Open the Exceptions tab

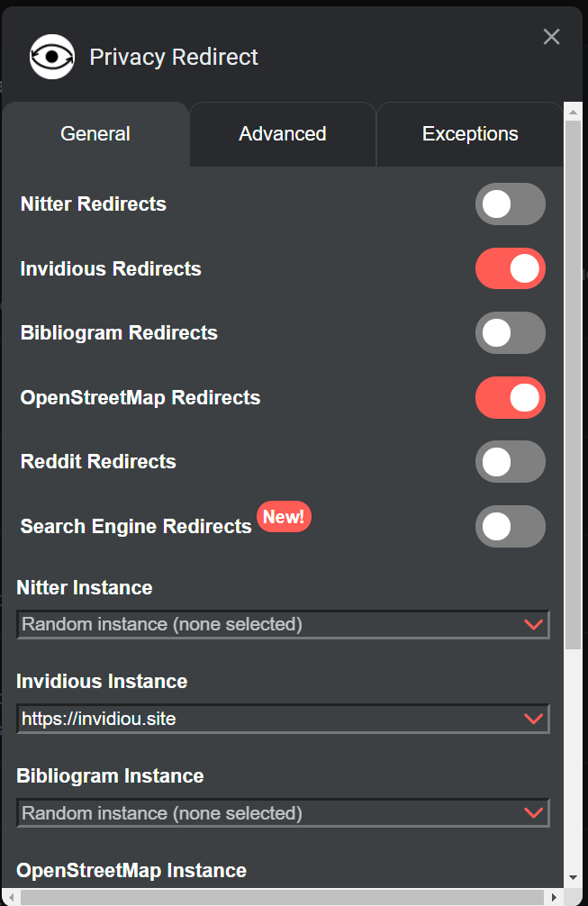(470, 134)
